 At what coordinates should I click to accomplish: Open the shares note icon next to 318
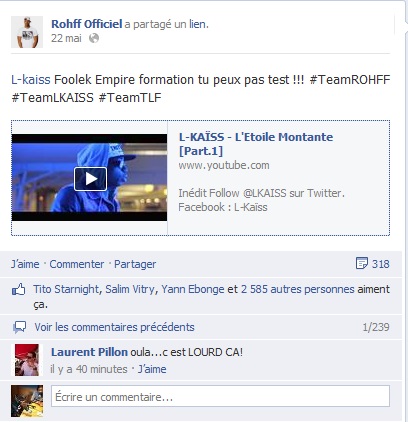[x=362, y=263]
